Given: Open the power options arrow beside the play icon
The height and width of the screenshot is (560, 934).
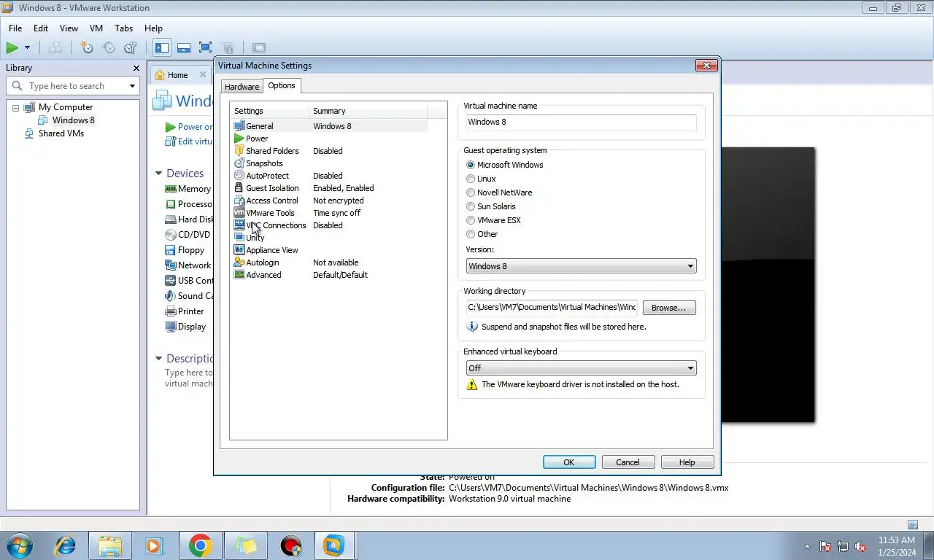Looking at the screenshot, I should point(27,47).
